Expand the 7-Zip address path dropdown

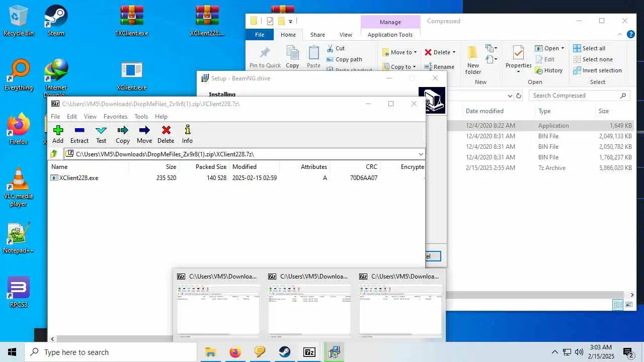click(421, 154)
